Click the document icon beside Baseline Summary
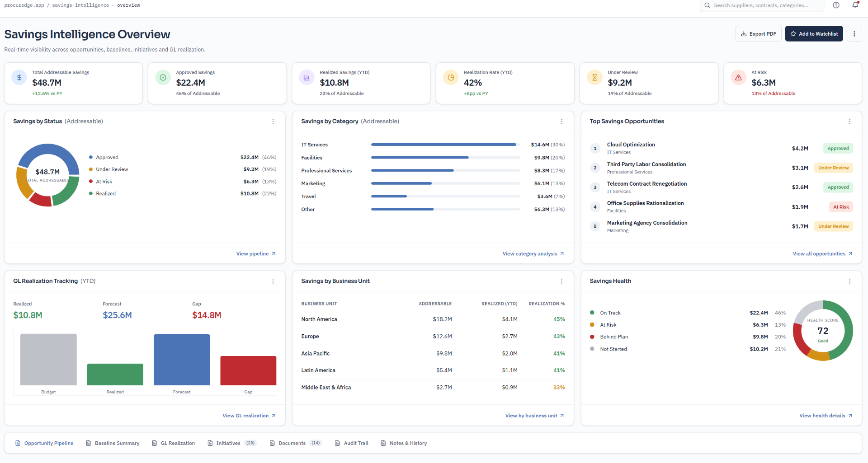The width and height of the screenshot is (868, 463). [x=89, y=443]
